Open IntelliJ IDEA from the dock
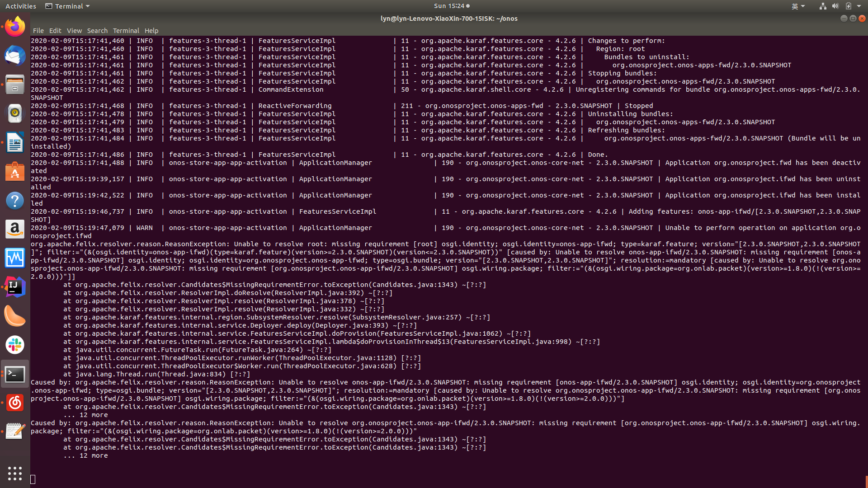The width and height of the screenshot is (868, 488). click(x=15, y=287)
